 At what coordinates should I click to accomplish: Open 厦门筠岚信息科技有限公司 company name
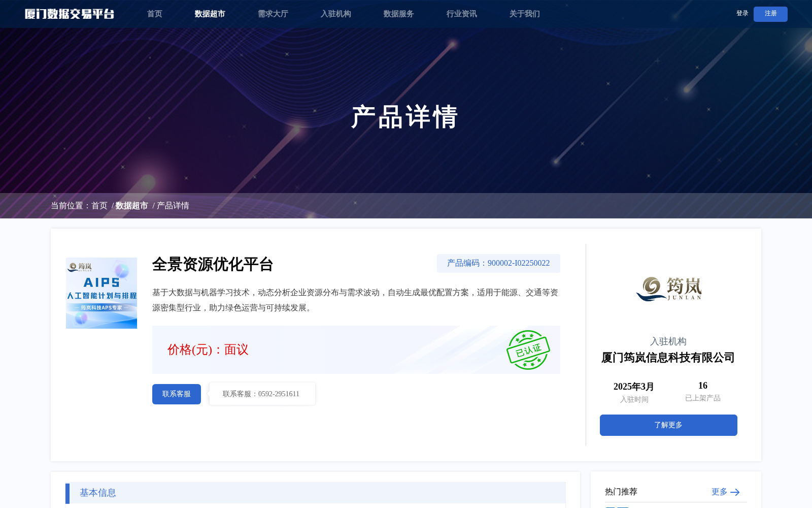[668, 358]
